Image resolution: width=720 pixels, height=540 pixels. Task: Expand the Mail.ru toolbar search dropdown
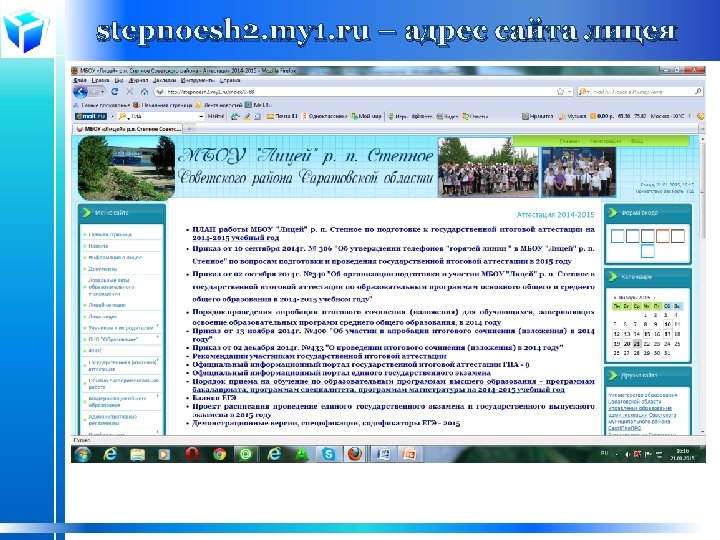201,116
